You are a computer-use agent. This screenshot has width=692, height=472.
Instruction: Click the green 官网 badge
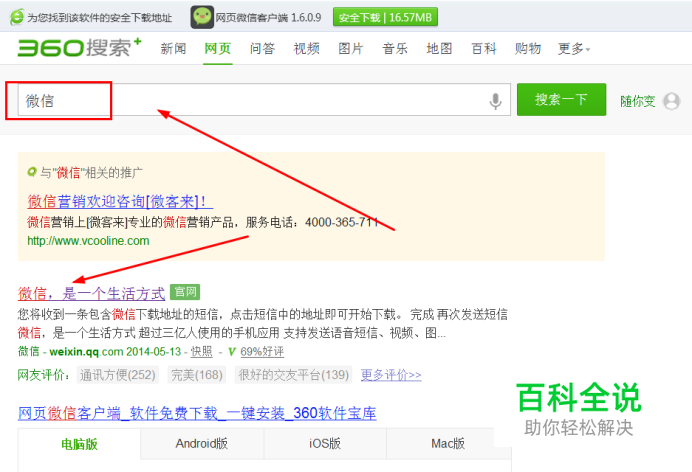[185, 292]
